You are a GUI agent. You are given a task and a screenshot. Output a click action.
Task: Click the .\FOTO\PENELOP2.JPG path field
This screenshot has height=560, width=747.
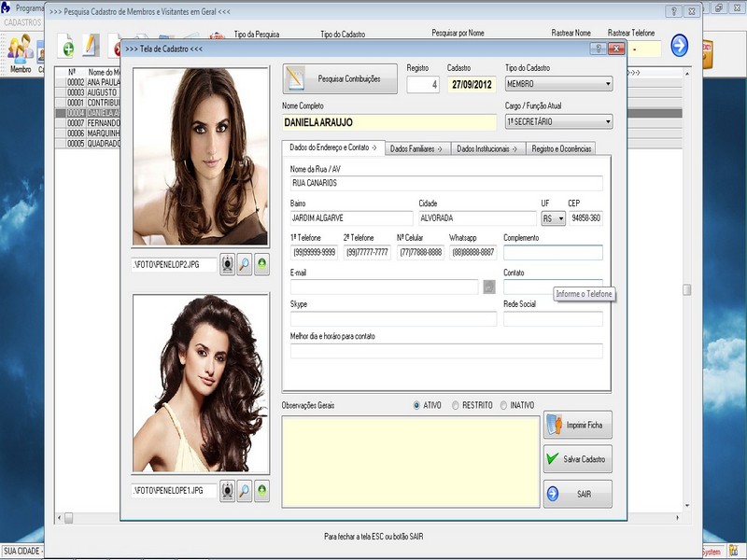(x=174, y=265)
